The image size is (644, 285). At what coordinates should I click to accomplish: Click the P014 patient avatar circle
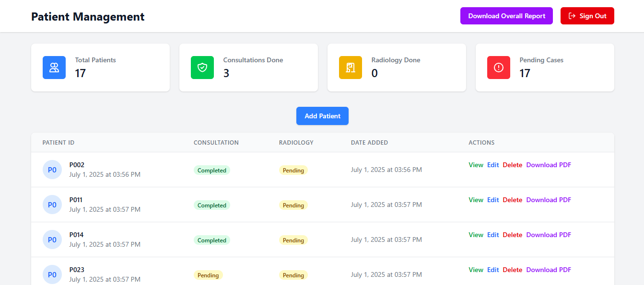tap(52, 239)
